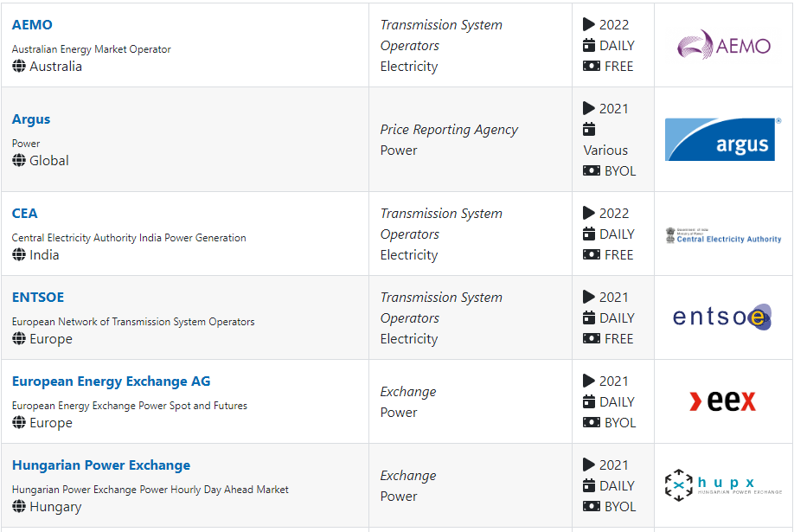Open the ENTSOE provider link
Viewport: 794px width, 532px height.
(38, 298)
